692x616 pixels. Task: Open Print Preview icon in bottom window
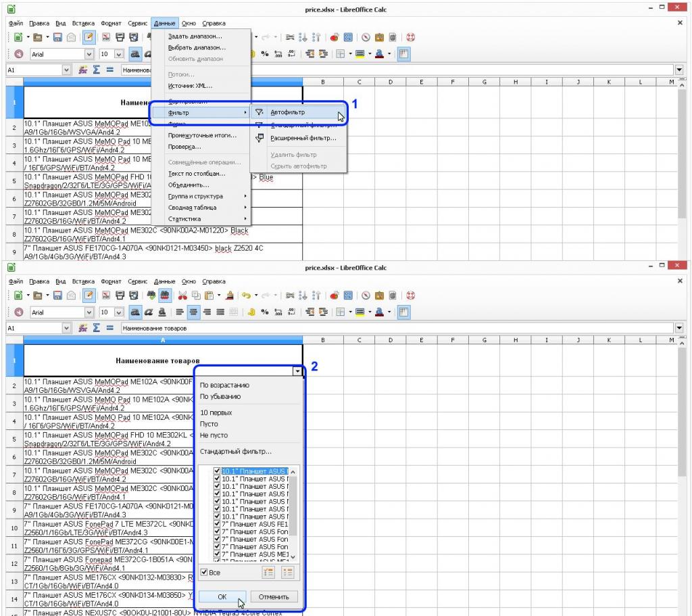(134, 295)
